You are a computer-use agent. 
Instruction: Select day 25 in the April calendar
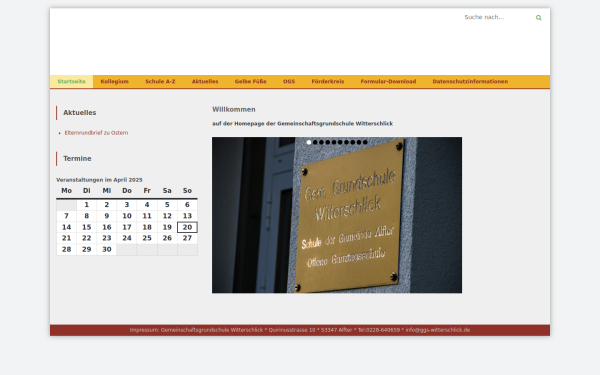pyautogui.click(x=147, y=238)
